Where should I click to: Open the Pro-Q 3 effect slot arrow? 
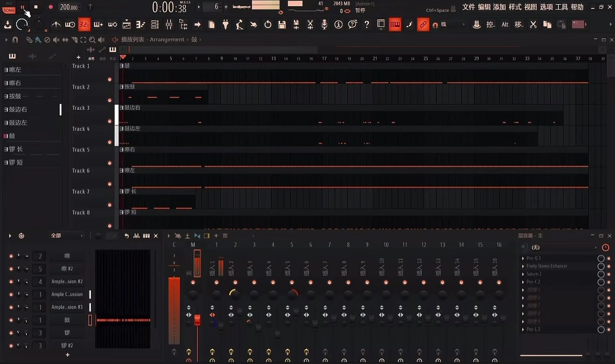[x=523, y=258]
